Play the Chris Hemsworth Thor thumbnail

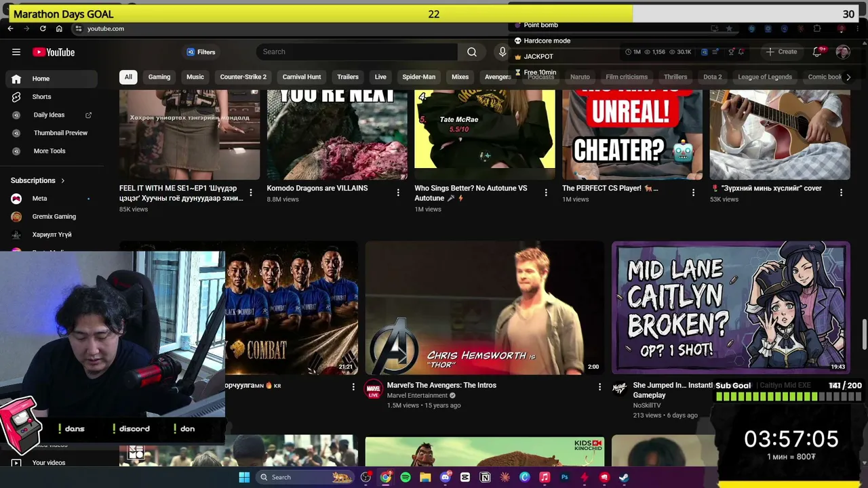click(x=484, y=308)
